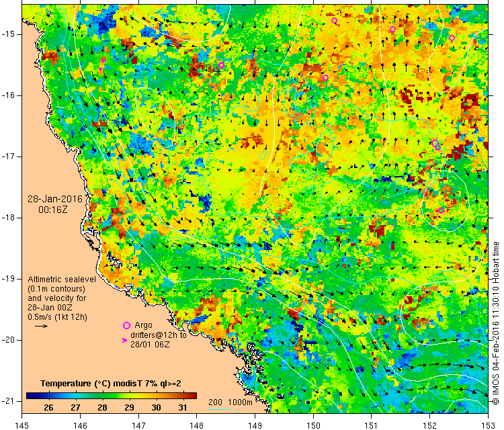
Task: Click the 'Altimetric sealevel' legend text
Action: tap(62, 279)
